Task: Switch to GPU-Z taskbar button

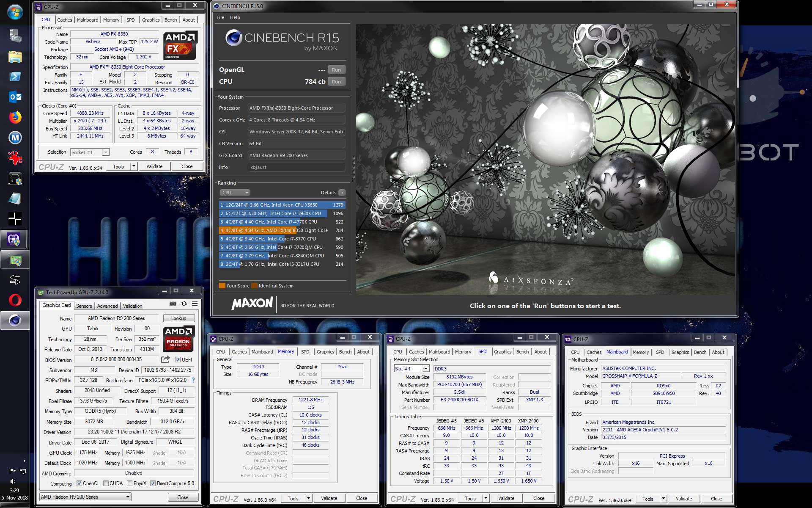Action: pos(15,260)
